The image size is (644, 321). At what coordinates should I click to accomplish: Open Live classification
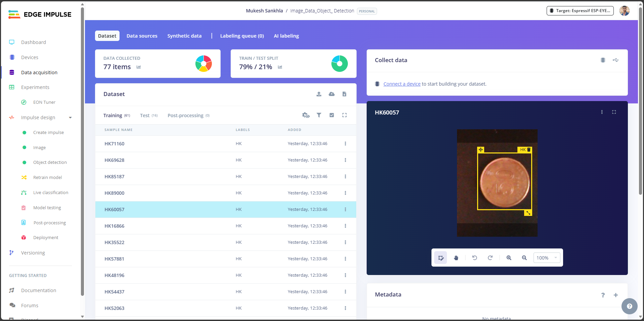pos(51,193)
